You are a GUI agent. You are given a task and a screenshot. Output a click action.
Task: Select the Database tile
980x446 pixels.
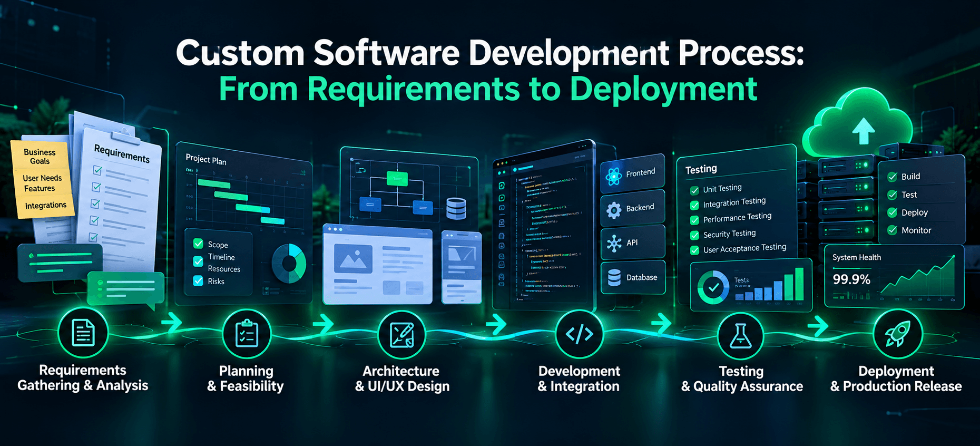633,277
